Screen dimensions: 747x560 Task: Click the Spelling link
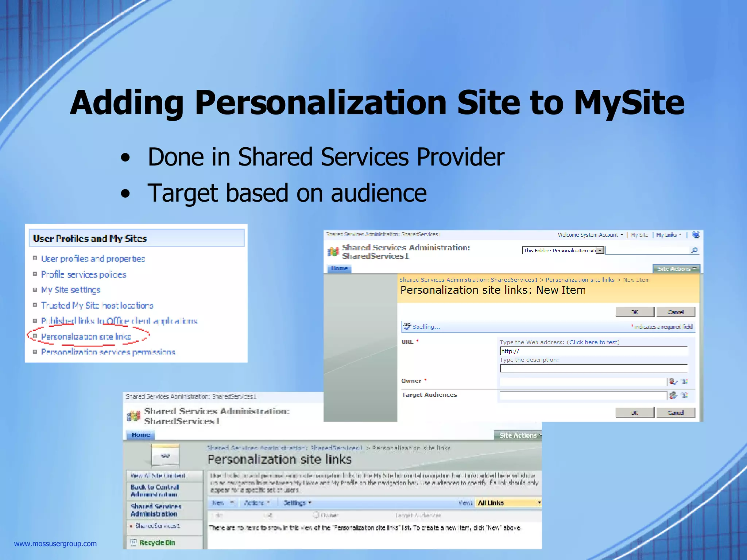(x=426, y=327)
